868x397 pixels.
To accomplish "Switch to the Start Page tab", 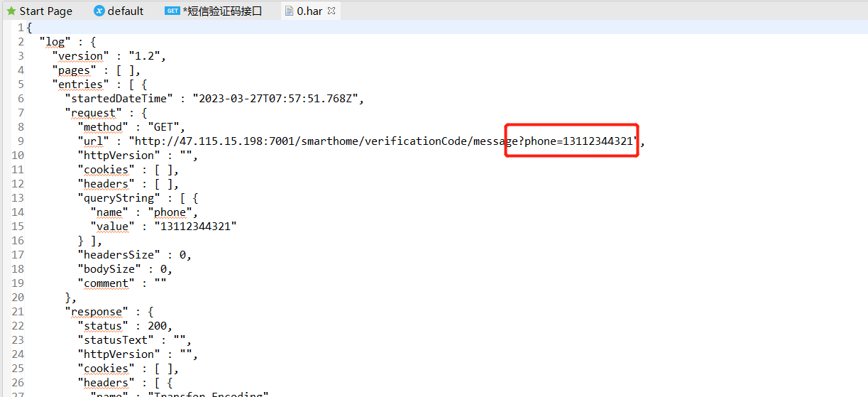I will point(45,11).
